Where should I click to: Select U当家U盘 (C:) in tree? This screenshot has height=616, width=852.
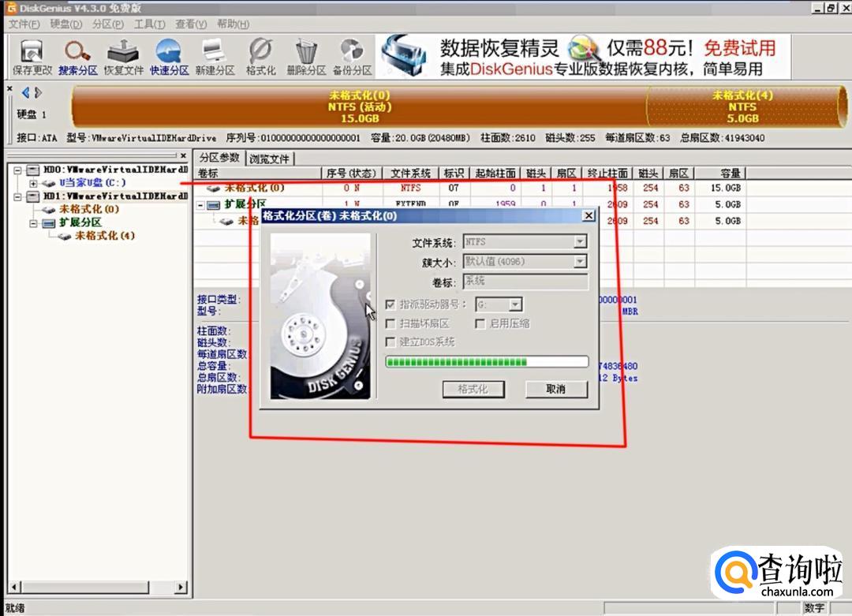[92, 182]
